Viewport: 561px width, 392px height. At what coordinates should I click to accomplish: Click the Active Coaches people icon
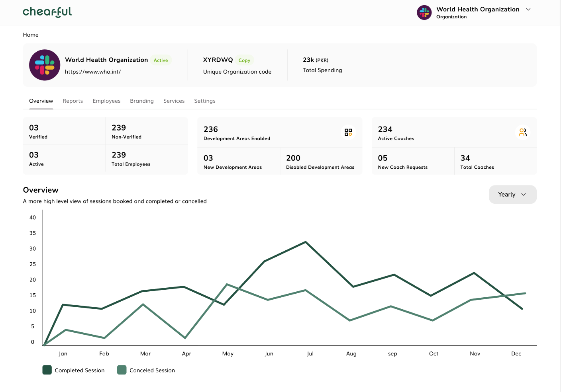point(522,132)
